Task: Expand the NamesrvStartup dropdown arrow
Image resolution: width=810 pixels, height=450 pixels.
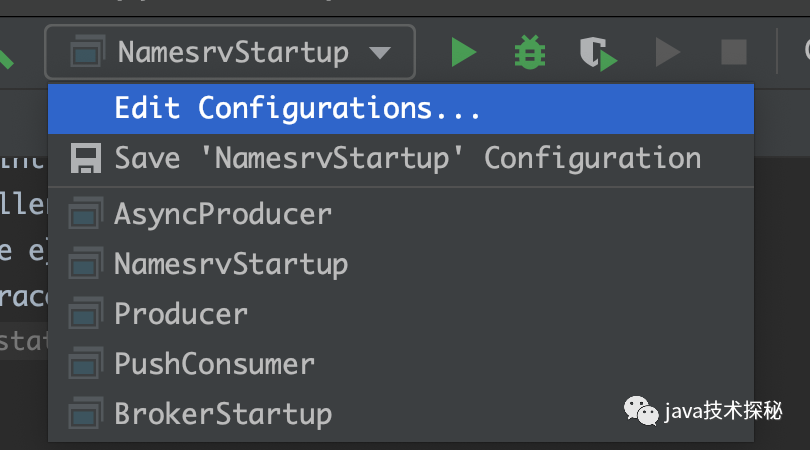Action: click(x=380, y=53)
